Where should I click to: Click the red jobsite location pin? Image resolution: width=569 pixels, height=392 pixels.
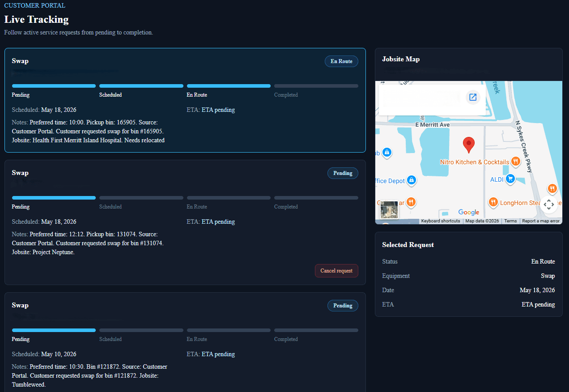pos(468,145)
